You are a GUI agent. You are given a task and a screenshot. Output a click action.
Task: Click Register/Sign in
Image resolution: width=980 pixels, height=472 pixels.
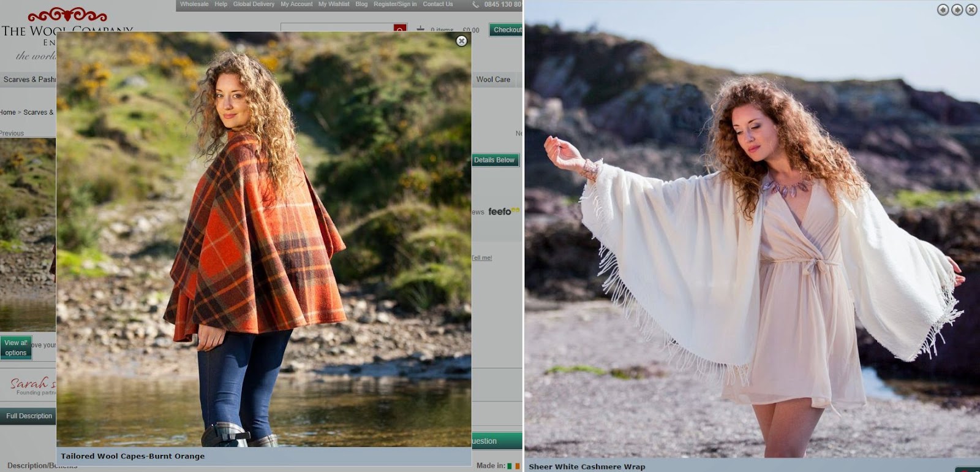click(x=395, y=4)
